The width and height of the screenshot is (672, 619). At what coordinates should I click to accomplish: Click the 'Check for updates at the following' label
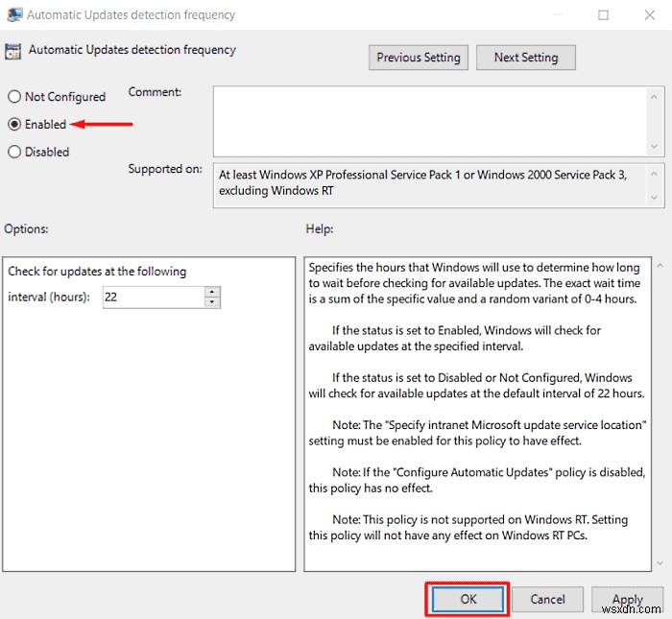coord(97,272)
